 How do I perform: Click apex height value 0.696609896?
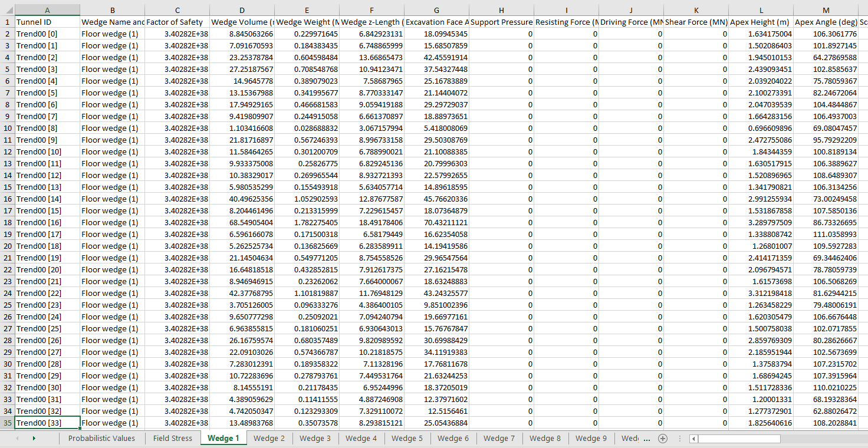(x=761, y=128)
